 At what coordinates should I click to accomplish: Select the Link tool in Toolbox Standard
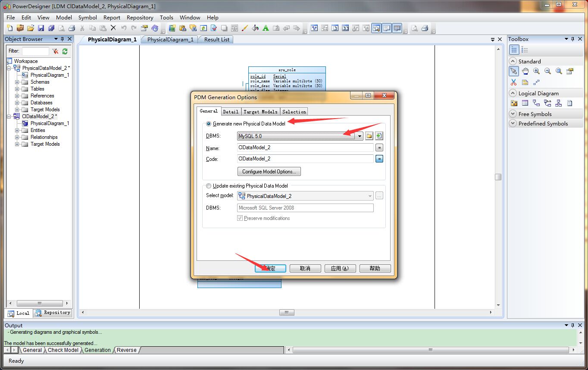tap(536, 82)
